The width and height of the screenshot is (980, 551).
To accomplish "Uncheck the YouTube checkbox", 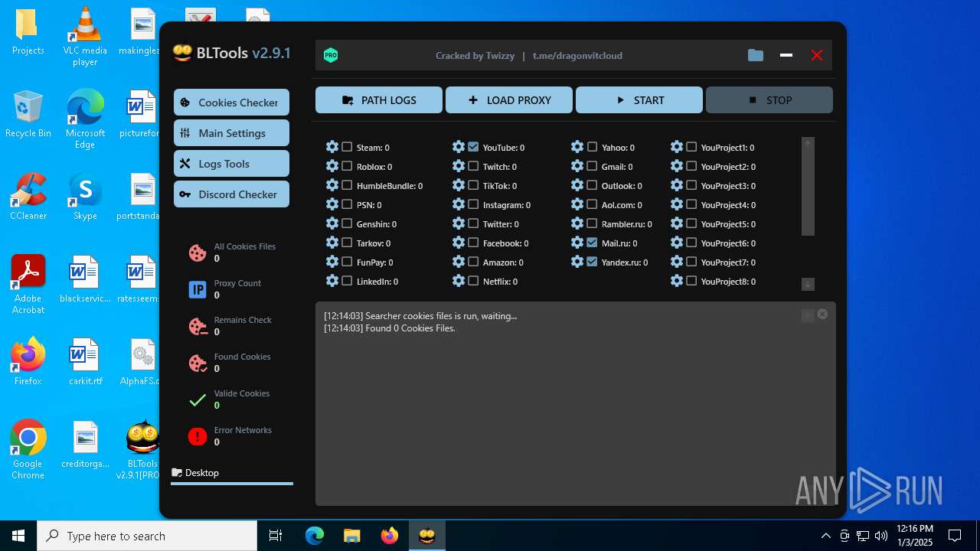I will (x=473, y=147).
